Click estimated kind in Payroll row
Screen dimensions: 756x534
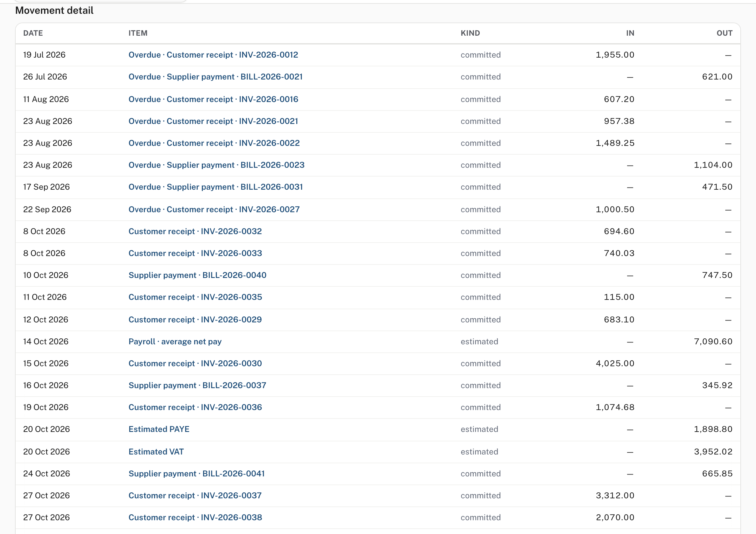point(479,341)
